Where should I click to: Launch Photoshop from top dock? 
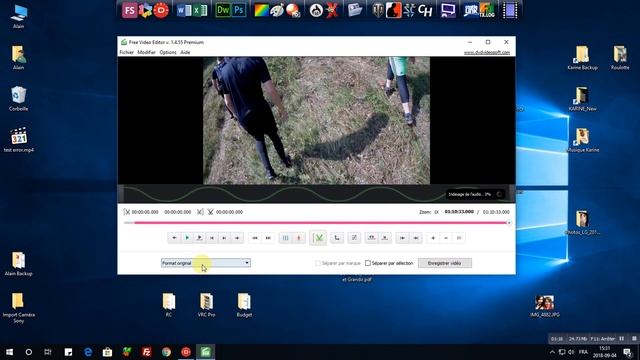pos(239,10)
